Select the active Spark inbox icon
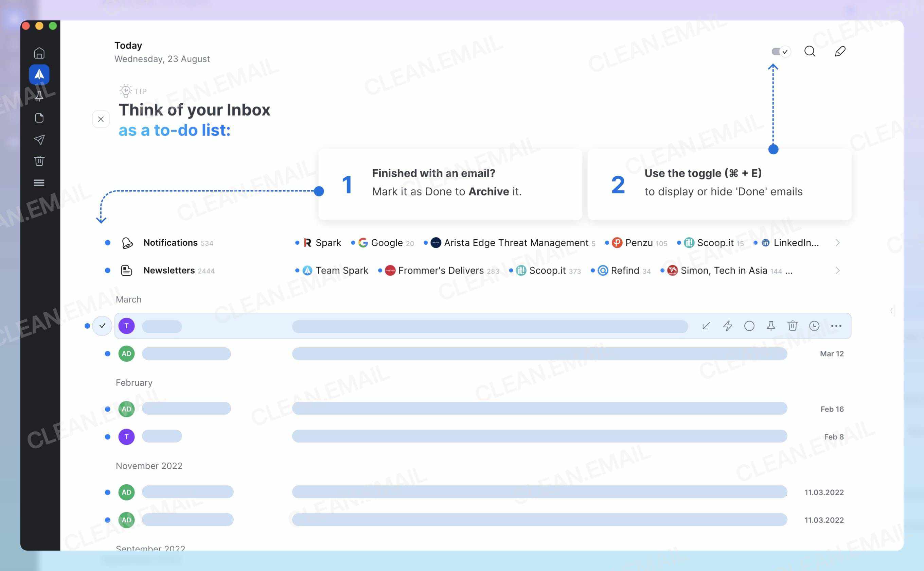 tap(40, 74)
